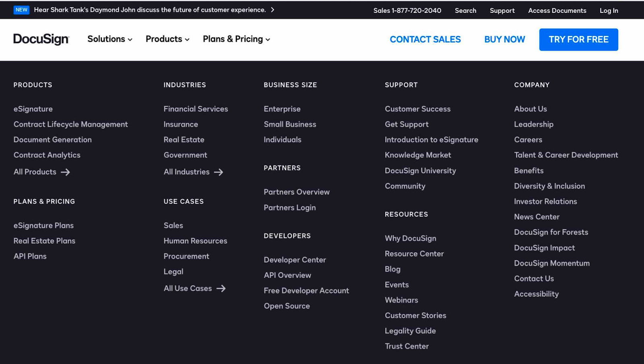The height and width of the screenshot is (364, 644).
Task: Open the Developer Center link
Action: [295, 260]
